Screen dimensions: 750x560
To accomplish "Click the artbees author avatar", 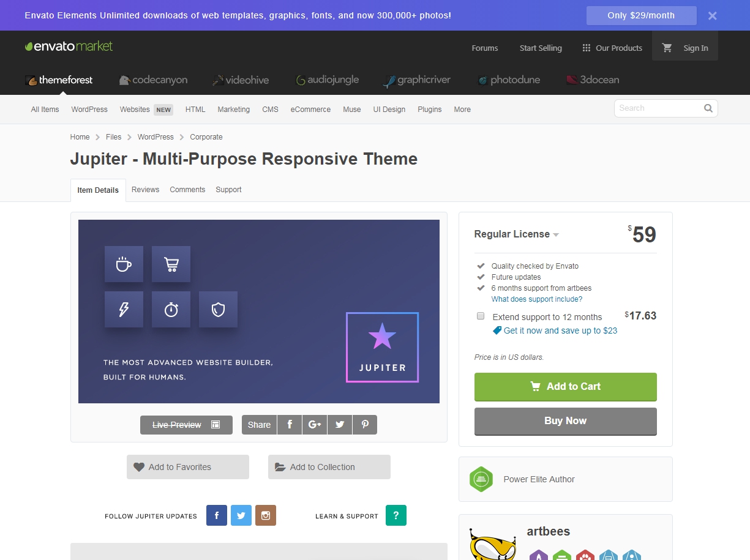I will pyautogui.click(x=492, y=543).
